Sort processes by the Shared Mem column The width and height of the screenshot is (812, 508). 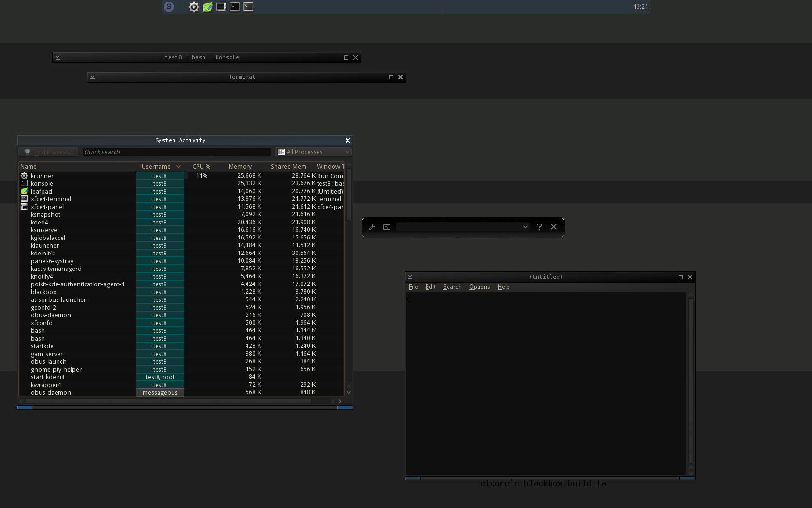289,166
